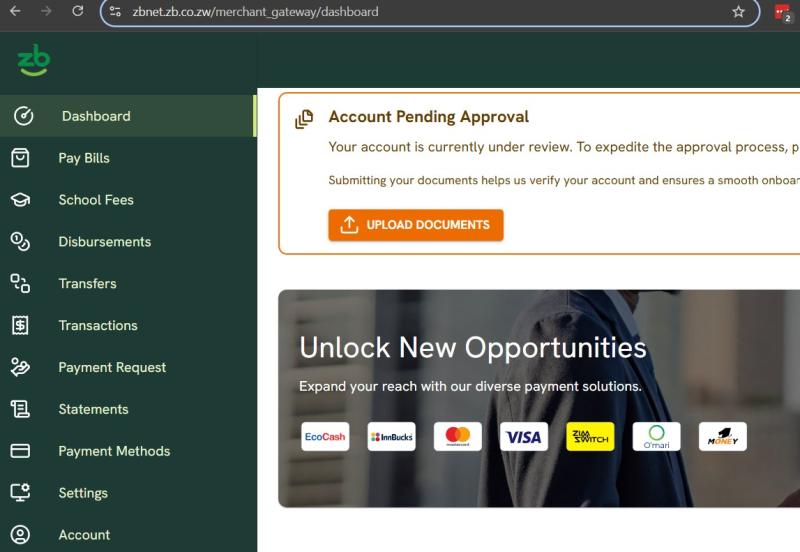Select the Payment Request hand icon
800x552 pixels.
tap(20, 367)
